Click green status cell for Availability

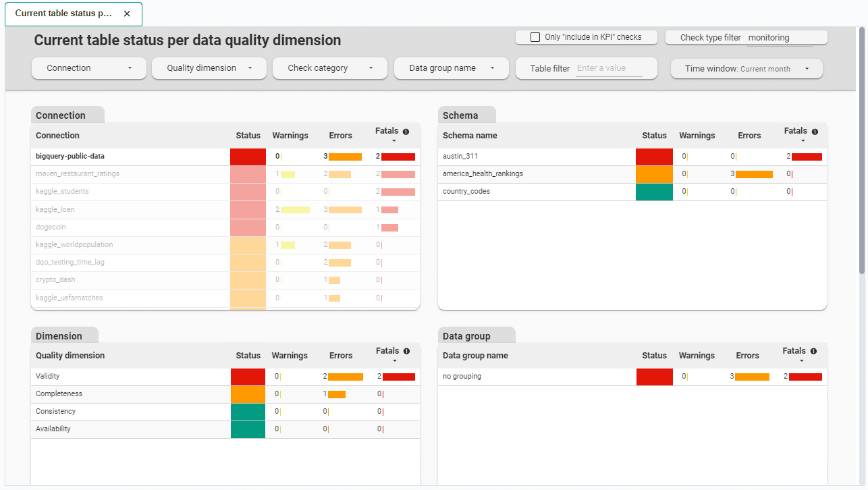[248, 429]
